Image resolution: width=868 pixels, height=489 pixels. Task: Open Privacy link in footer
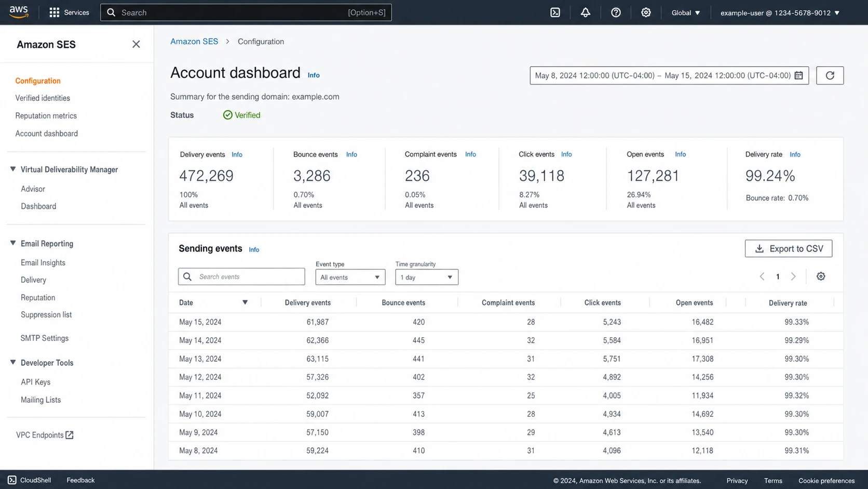coord(737,481)
